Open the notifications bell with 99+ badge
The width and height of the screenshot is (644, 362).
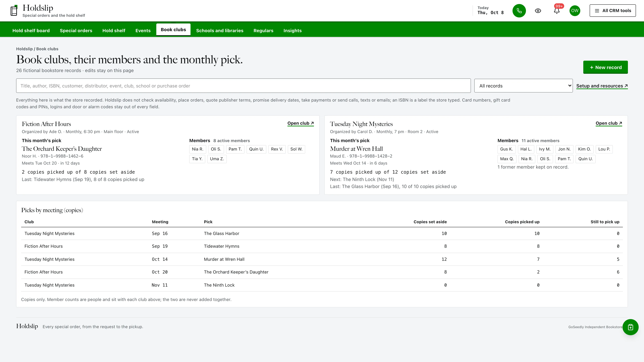[x=556, y=11]
